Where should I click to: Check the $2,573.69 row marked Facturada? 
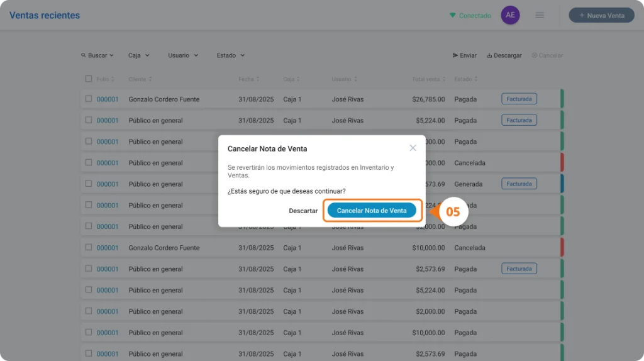tap(88, 269)
